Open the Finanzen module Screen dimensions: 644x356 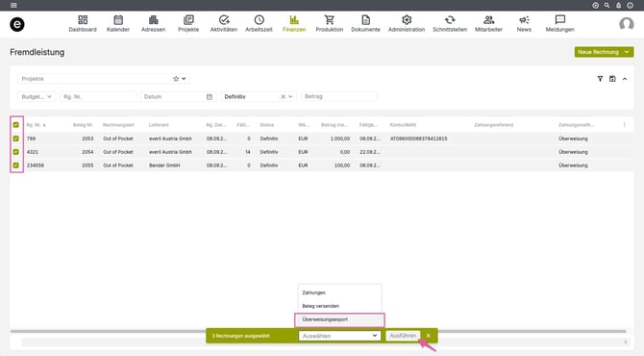(x=294, y=24)
